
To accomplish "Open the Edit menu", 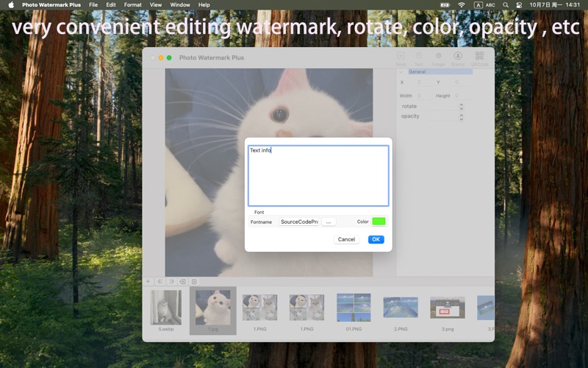I will 111,5.
